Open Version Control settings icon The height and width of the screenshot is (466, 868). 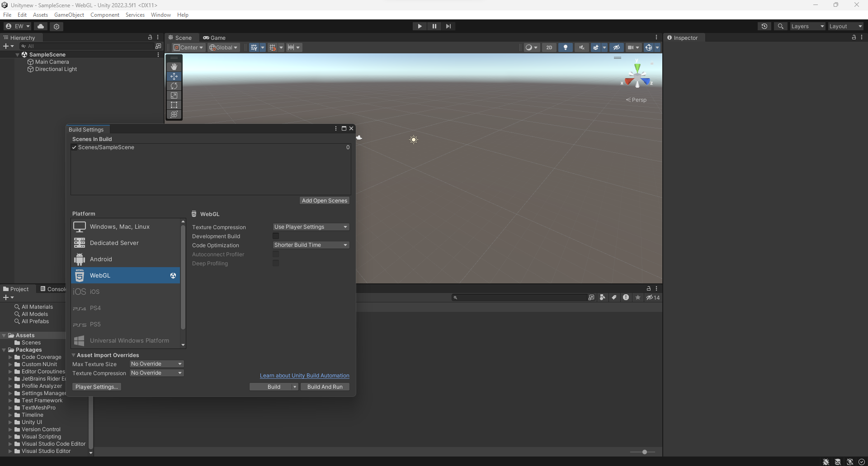[x=57, y=26]
